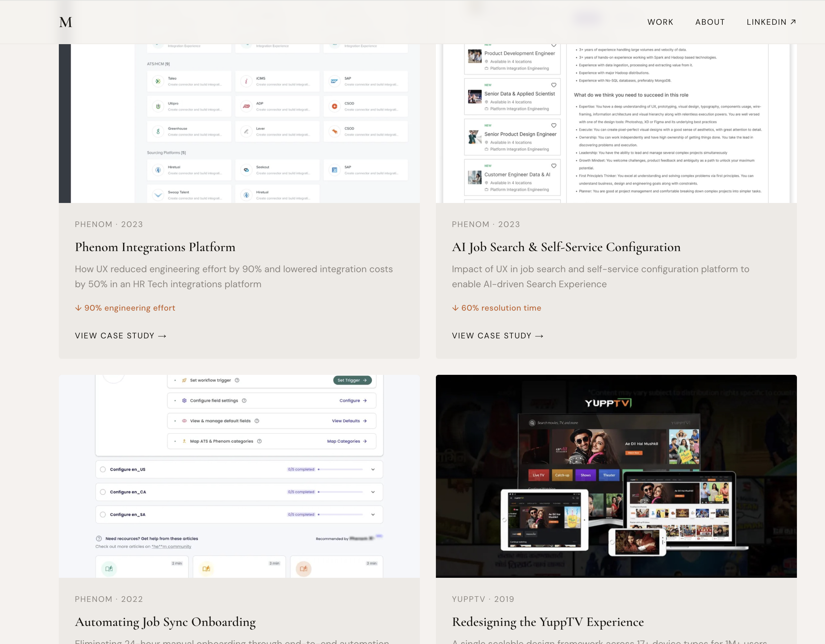
Task: Click the help icon next to Set workflow trigger
Action: [237, 380]
